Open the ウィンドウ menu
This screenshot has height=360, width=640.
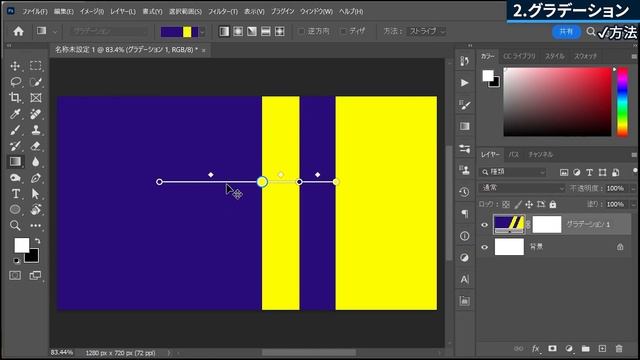pyautogui.click(x=316, y=11)
